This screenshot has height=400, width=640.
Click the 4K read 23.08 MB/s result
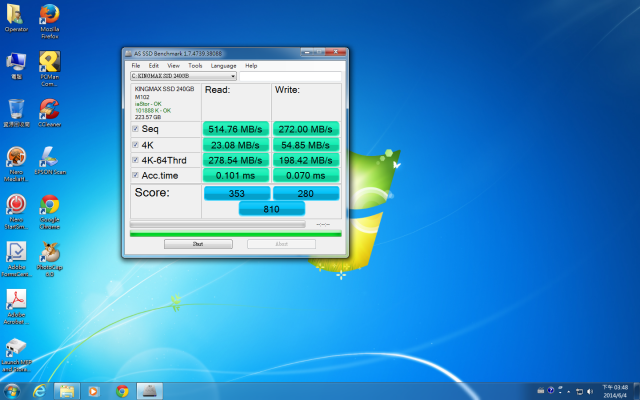pos(236,144)
